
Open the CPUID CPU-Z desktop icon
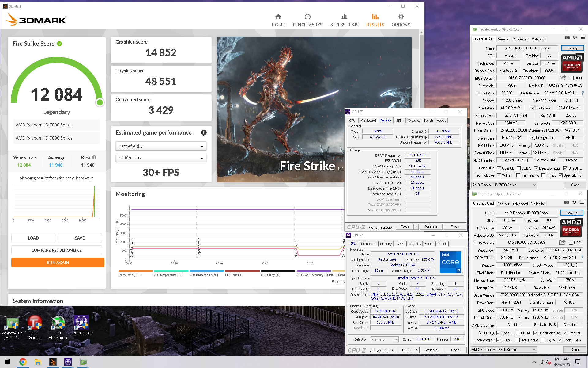(81, 325)
